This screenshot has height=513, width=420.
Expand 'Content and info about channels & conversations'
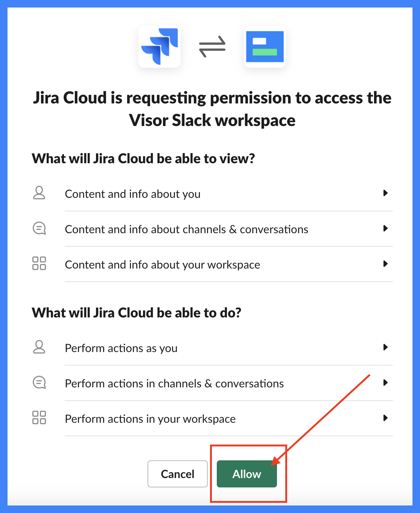coord(385,229)
